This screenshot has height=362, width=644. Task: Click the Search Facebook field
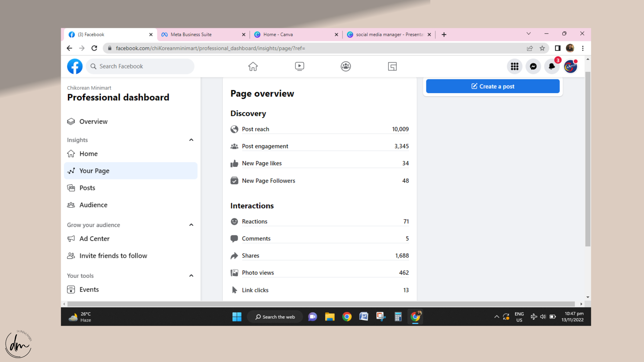(141, 66)
